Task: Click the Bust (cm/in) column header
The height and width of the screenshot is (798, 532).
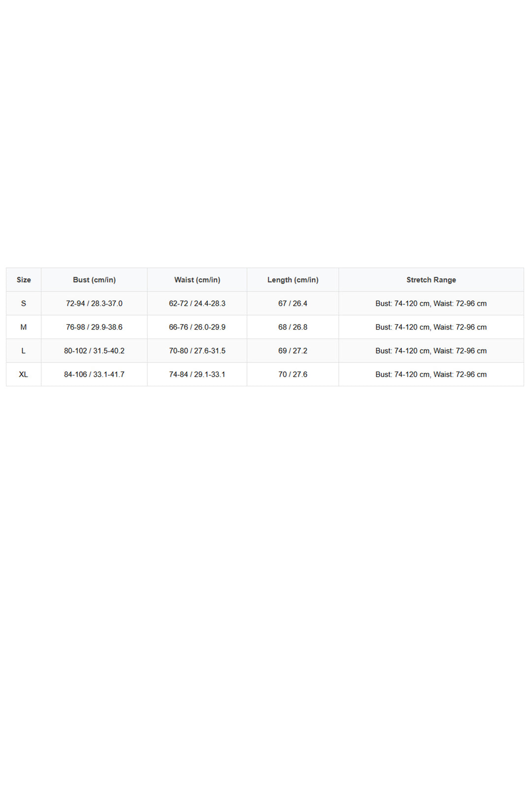Action: [x=94, y=280]
